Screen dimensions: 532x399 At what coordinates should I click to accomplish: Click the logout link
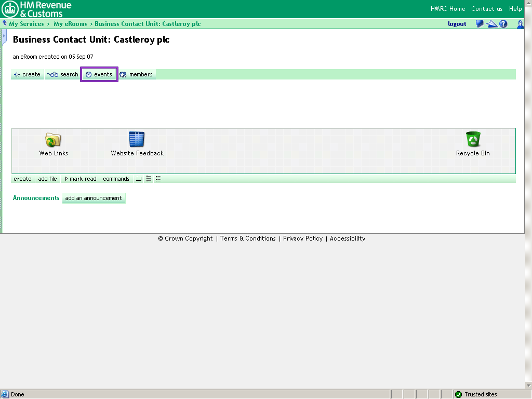[x=457, y=24]
